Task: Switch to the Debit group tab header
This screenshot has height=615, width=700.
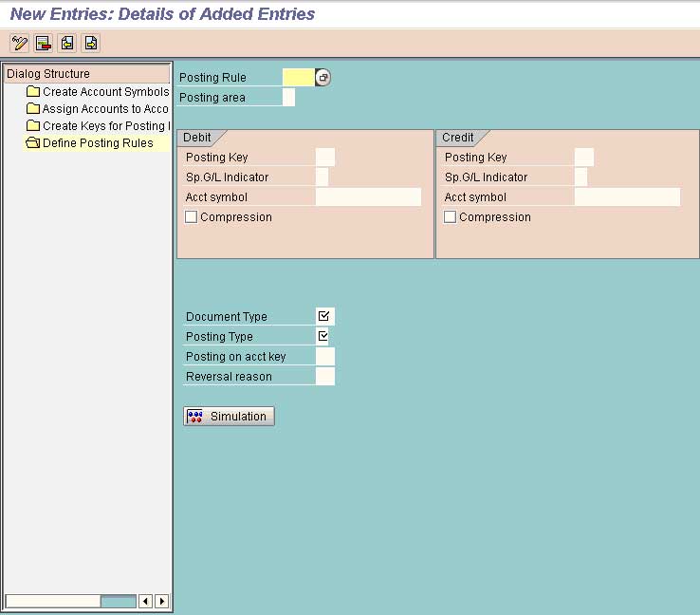Action: (197, 138)
